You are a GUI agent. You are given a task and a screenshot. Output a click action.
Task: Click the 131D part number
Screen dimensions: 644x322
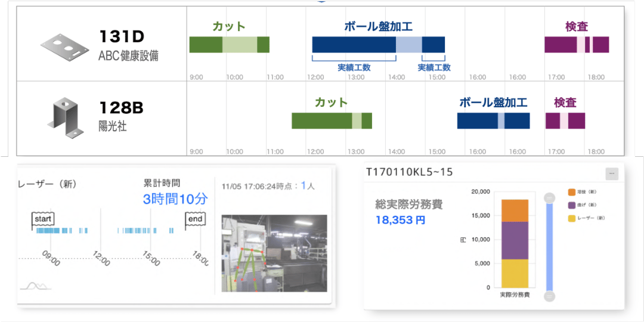coord(121,38)
